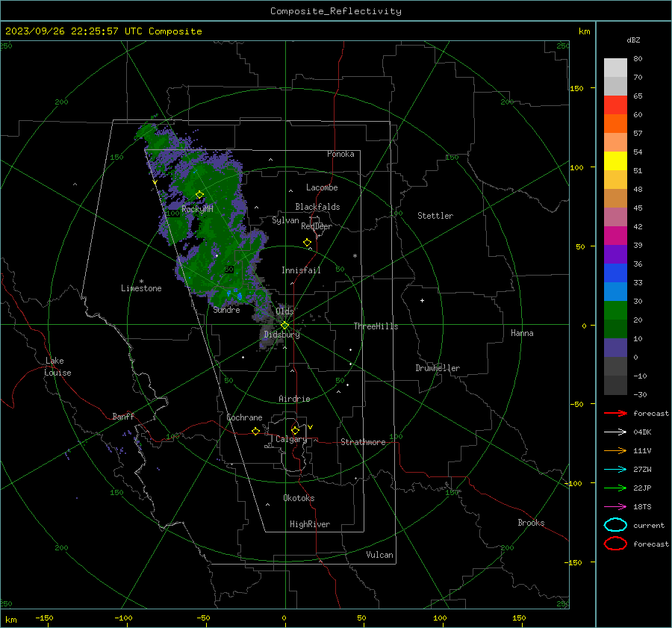The image size is (672, 628).
Task: Select the yellow radar-site diamond at map center
Action: pos(284,326)
